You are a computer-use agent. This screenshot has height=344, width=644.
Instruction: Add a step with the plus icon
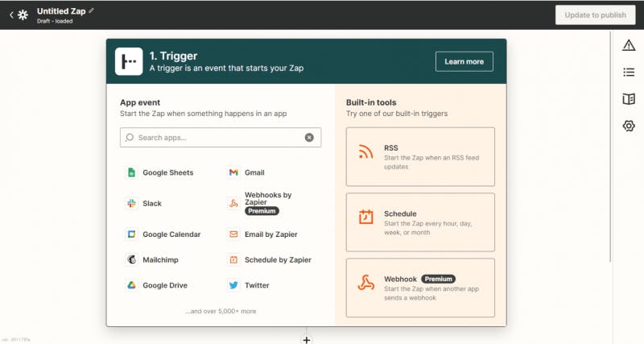pyautogui.click(x=307, y=340)
